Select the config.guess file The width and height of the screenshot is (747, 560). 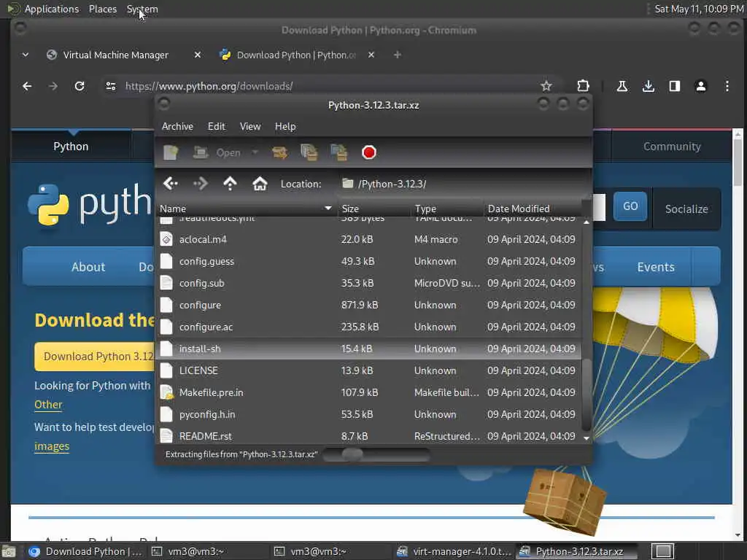coord(368,261)
